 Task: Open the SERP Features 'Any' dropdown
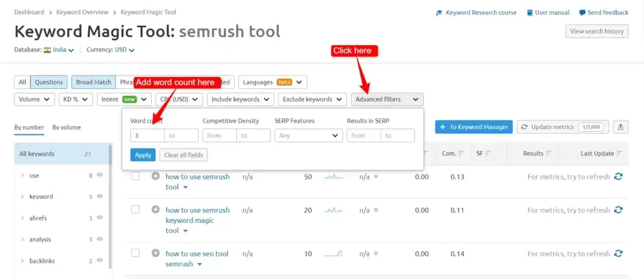[x=308, y=135]
